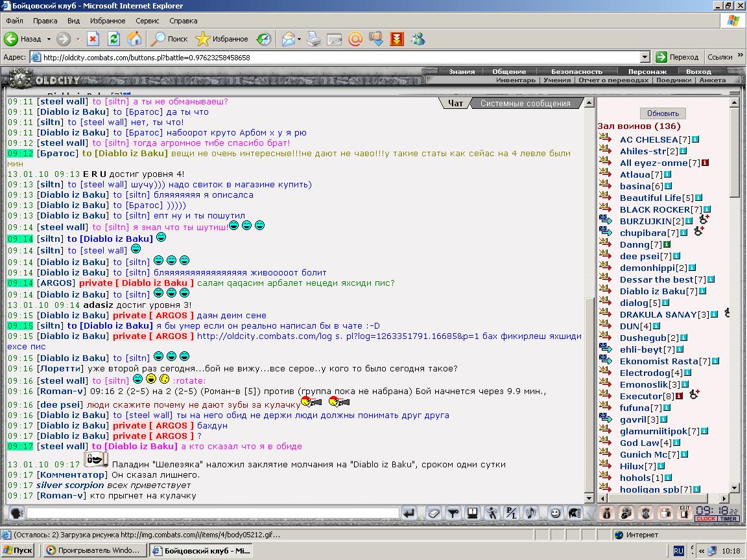Click the speaking-head icon left of chat input
747x560 pixels.
point(16,513)
